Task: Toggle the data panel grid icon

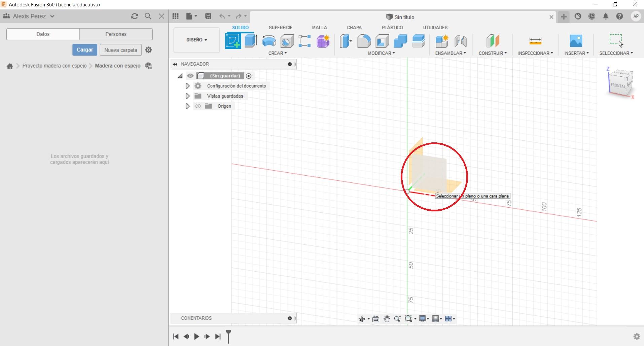Action: [175, 16]
